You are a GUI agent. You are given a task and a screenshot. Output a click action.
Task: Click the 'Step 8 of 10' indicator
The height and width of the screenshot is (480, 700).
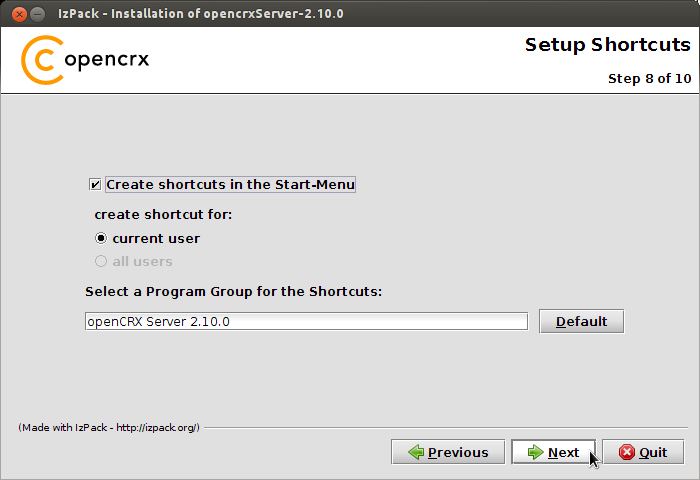coord(650,79)
